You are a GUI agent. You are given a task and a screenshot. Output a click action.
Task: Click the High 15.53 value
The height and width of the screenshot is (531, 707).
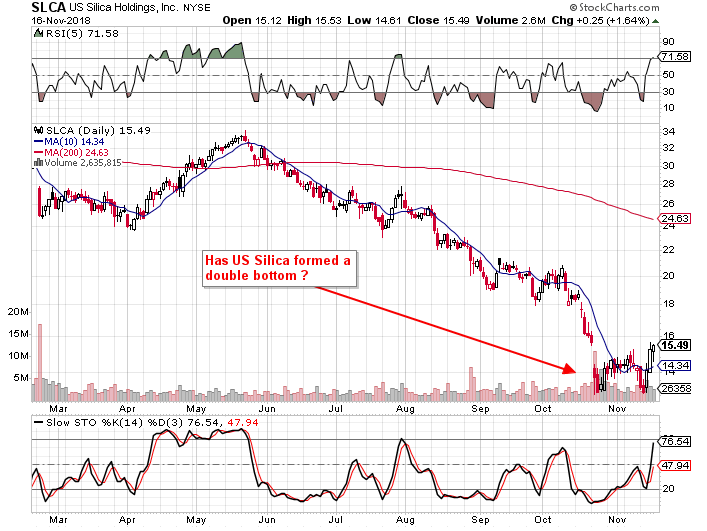[314, 21]
